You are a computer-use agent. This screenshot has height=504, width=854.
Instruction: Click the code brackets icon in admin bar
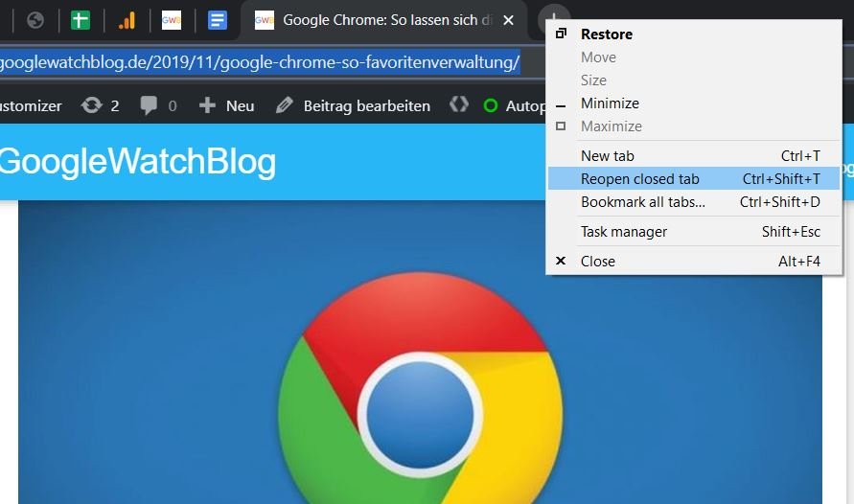point(459,104)
